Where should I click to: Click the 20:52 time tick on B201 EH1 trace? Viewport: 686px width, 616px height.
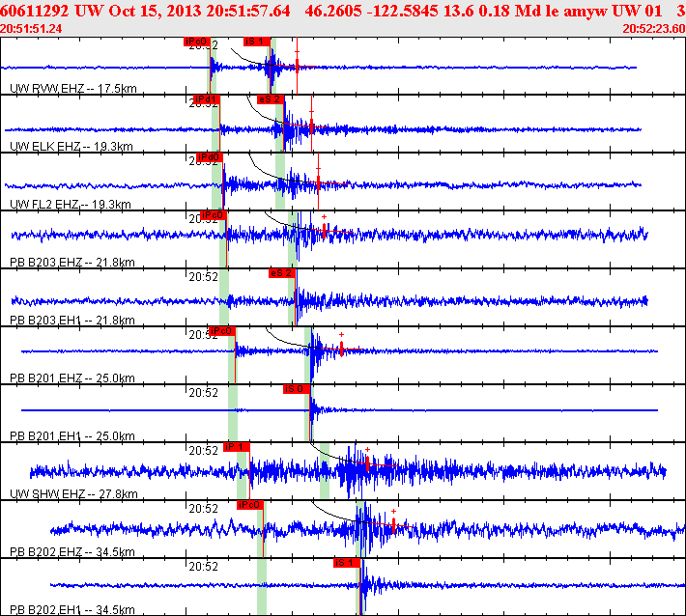coord(204,393)
